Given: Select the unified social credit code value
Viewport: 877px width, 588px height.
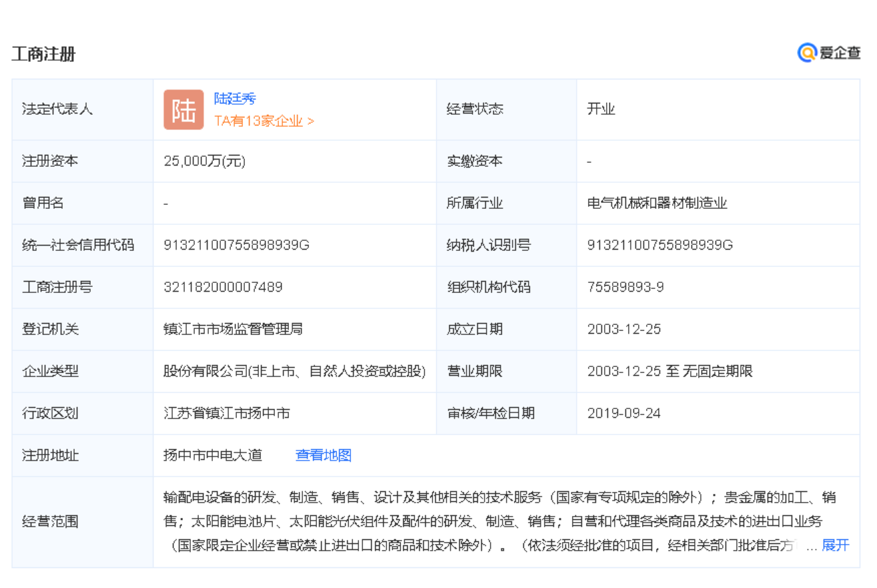Looking at the screenshot, I should click(236, 245).
